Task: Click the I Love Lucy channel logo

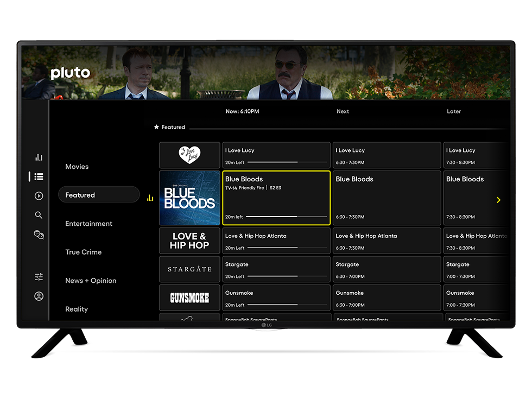Action: (x=189, y=155)
